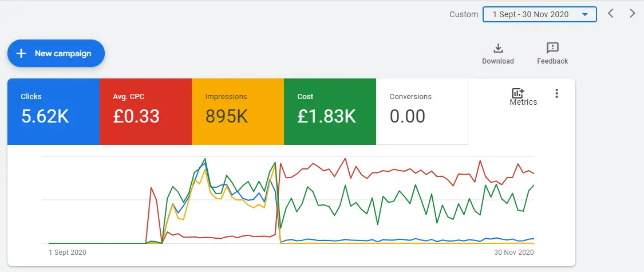Click the New campaign button

click(x=56, y=53)
